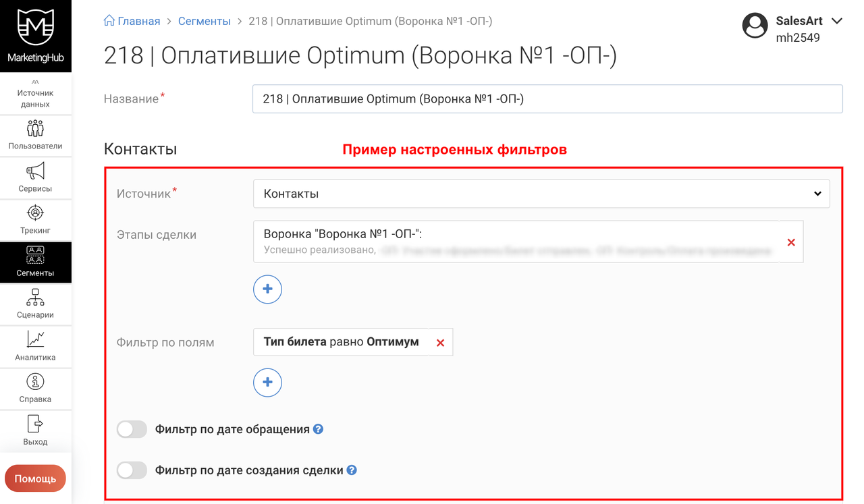Open the Трекинг sidebar section
This screenshot has height=504, width=864.
[35, 220]
